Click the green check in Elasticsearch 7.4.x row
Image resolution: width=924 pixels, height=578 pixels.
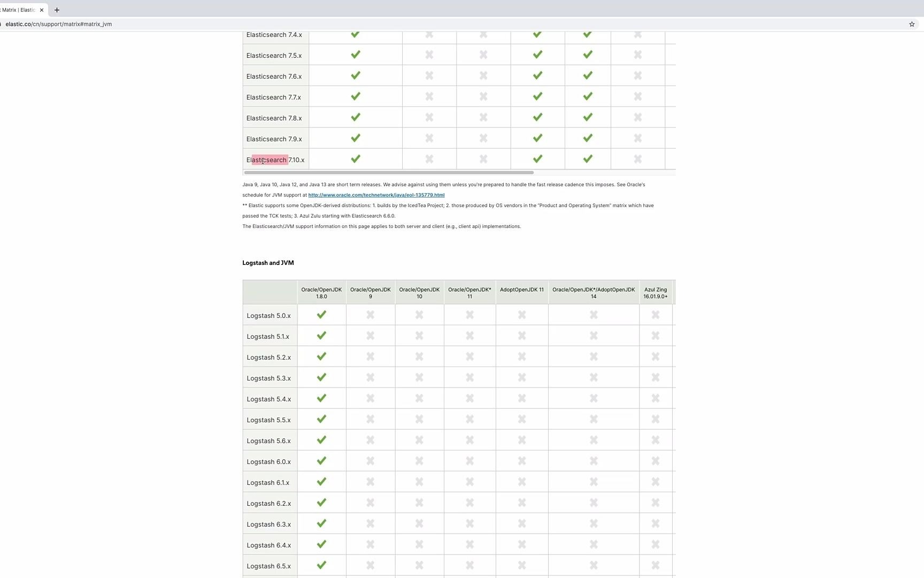(x=355, y=34)
